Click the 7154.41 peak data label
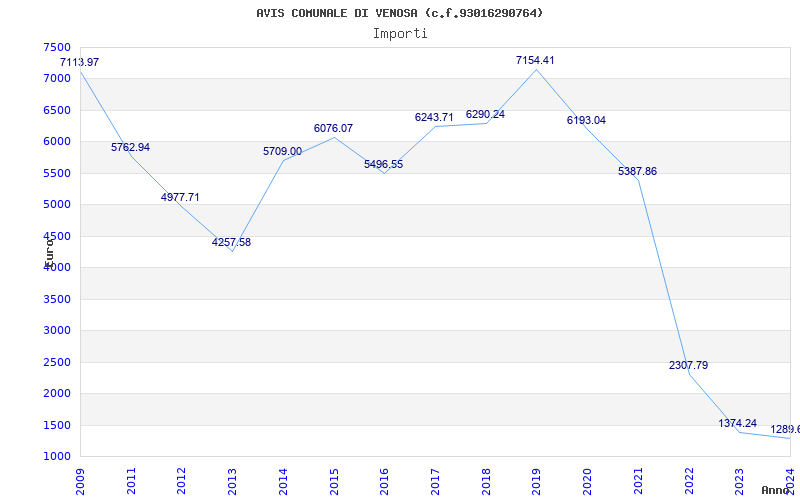This screenshot has height=500, width=800. (x=535, y=61)
